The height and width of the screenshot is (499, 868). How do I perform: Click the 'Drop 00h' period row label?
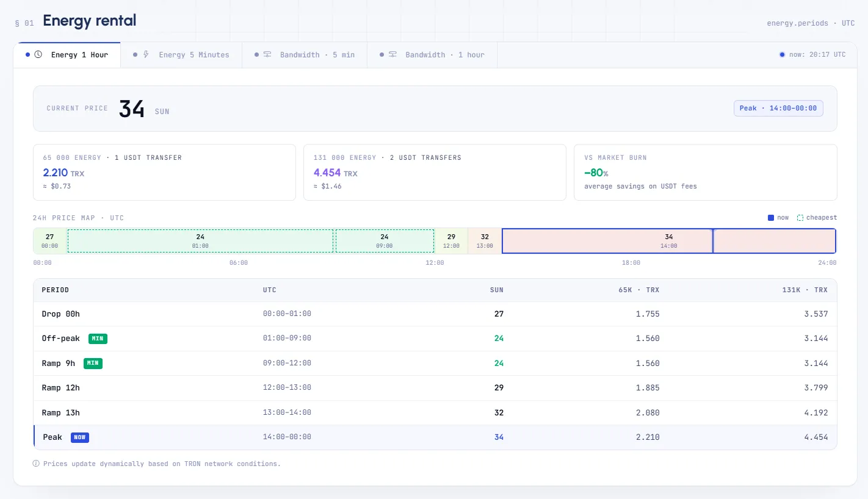coord(60,314)
